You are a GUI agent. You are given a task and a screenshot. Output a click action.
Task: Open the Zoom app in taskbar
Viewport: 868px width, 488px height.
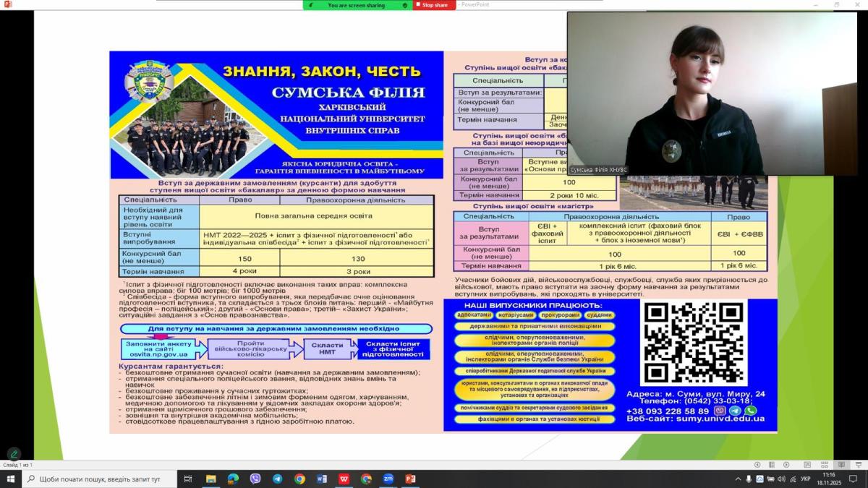click(388, 479)
